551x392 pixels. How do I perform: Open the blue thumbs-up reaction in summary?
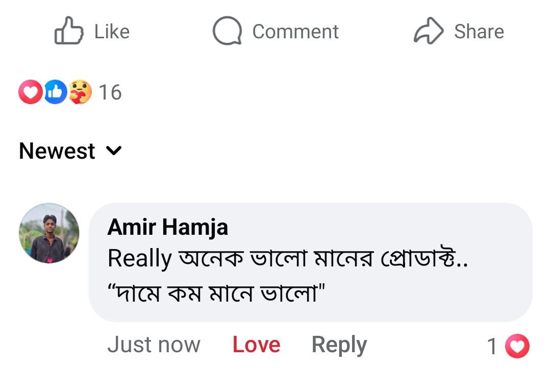55,92
